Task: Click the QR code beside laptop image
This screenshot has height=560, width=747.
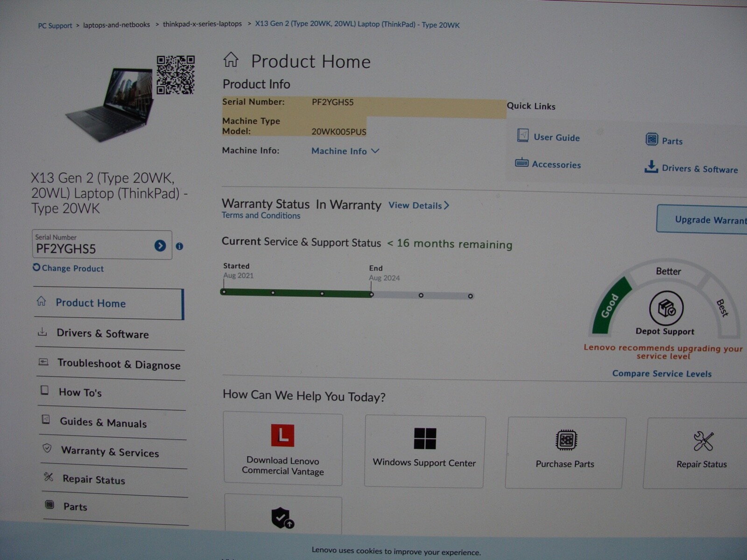Action: (176, 75)
